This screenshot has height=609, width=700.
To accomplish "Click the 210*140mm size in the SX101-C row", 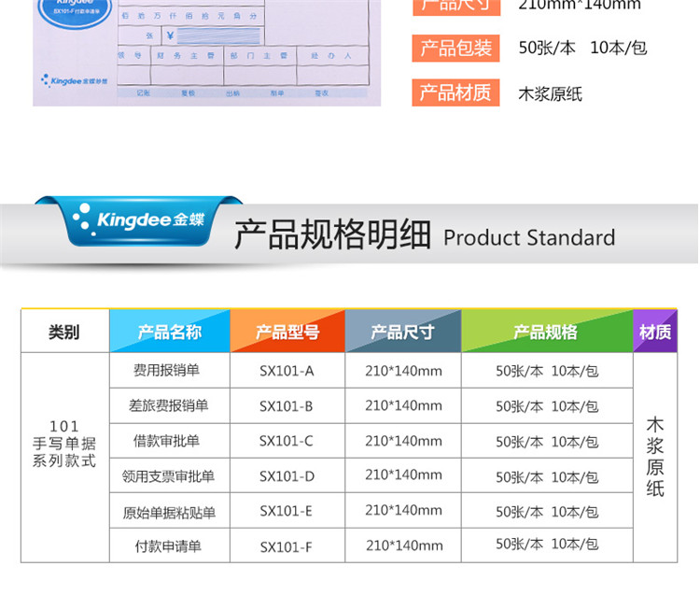I will pyautogui.click(x=403, y=441).
